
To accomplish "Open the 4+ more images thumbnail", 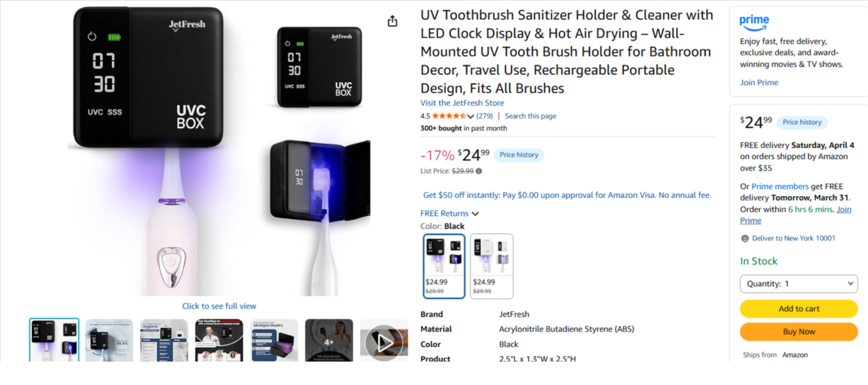I will coord(329,341).
